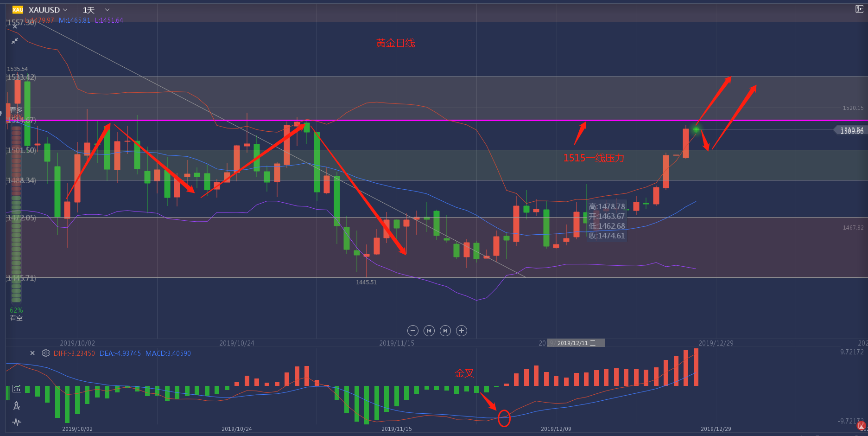Close the MACD indicator panel

(32, 353)
